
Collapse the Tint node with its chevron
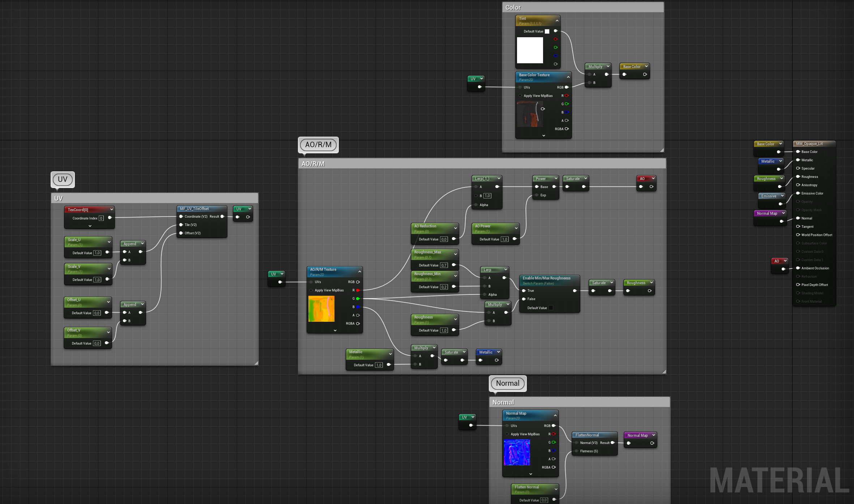(557, 21)
